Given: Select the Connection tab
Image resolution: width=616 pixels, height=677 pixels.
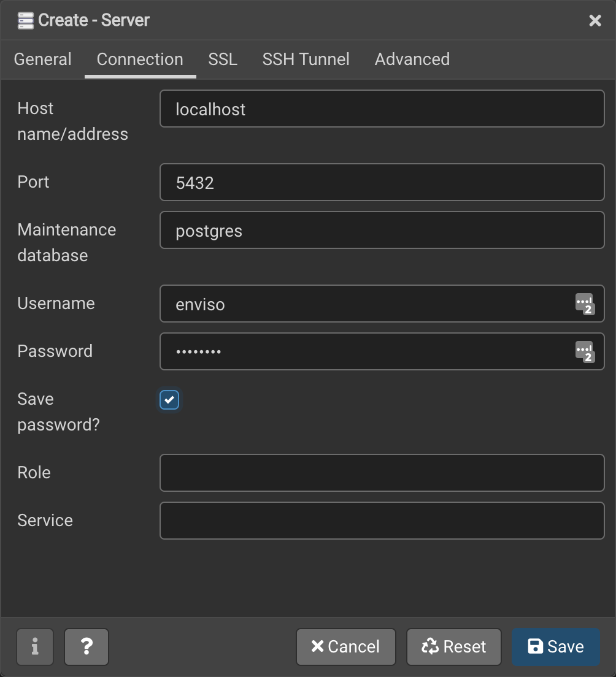Looking at the screenshot, I should tap(139, 59).
